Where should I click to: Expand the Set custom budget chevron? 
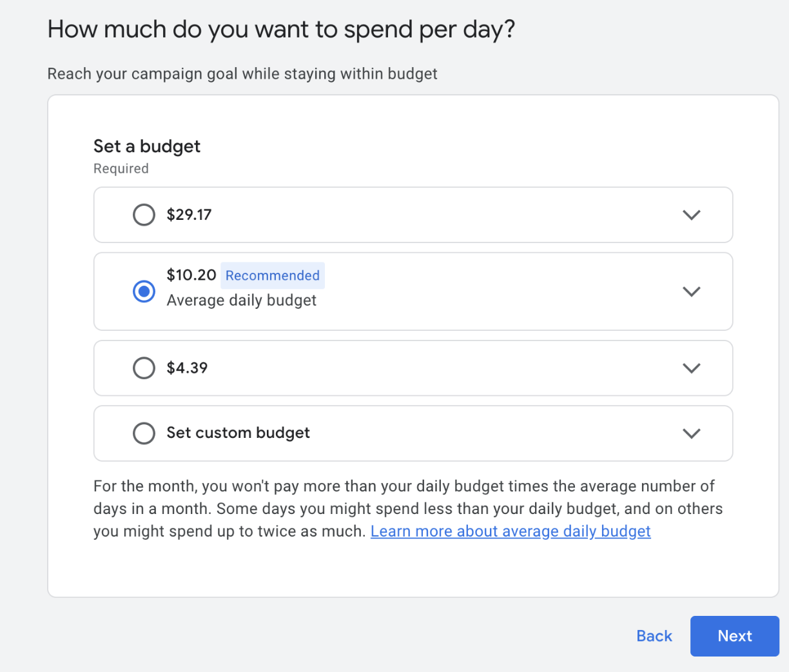[x=691, y=433]
